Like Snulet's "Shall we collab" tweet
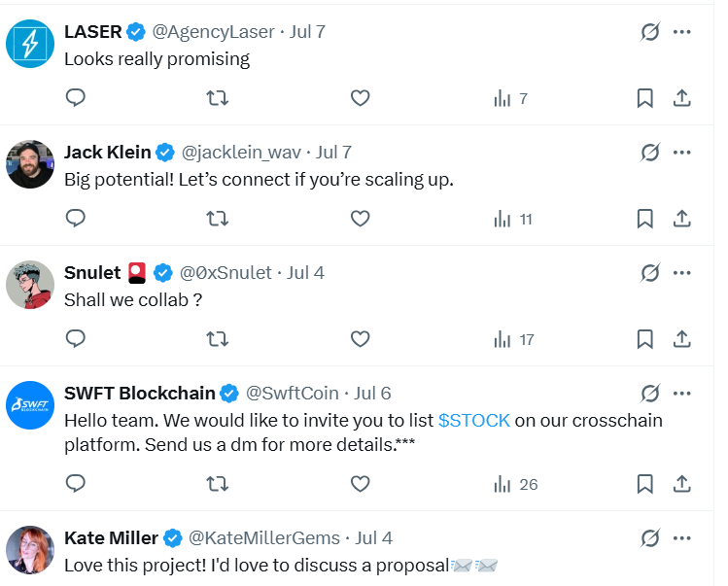Viewport: 728px width, 586px height. pos(360,339)
